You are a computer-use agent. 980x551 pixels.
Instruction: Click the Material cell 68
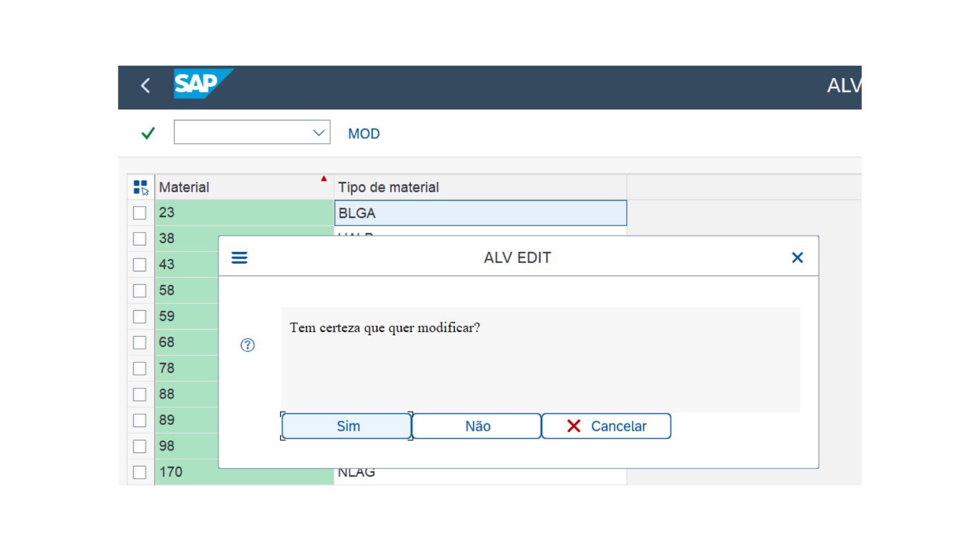coord(187,342)
